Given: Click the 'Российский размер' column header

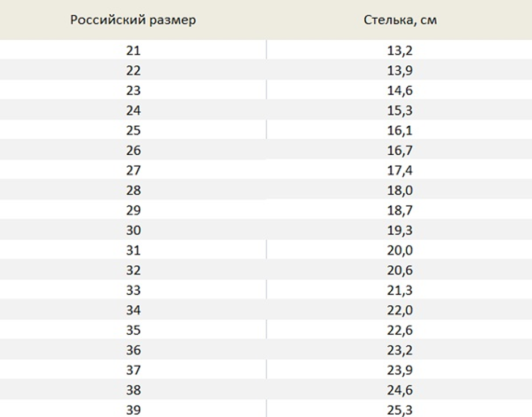Looking at the screenshot, I should tap(133, 20).
